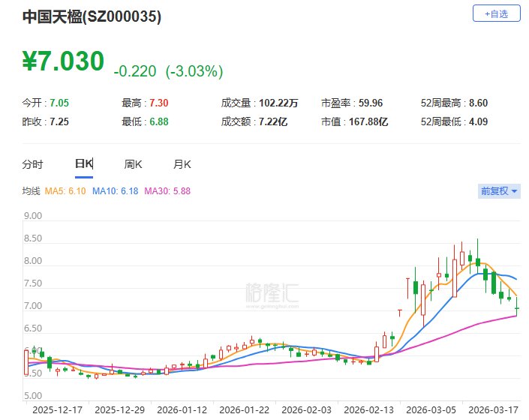Image resolution: width=529 pixels, height=420 pixels.
Task: Click the 格隆汇 watermark logo in chart
Action: [x=272, y=292]
